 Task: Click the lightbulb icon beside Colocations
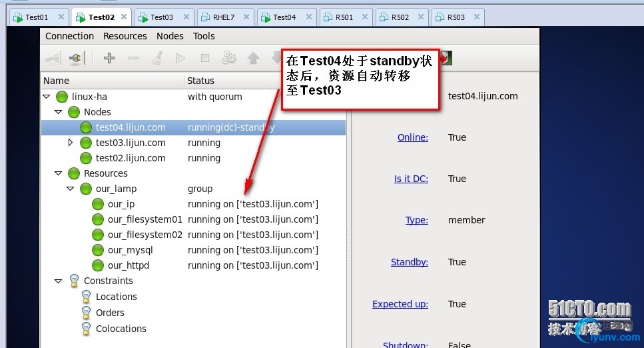pos(86,329)
